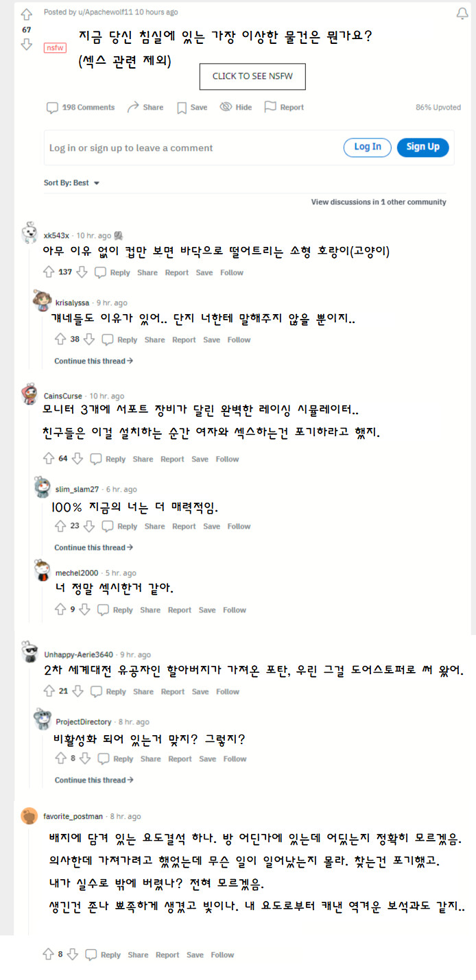This screenshot has height=980, width=476.
Task: Follow the user favorite_postman
Action: [222, 954]
